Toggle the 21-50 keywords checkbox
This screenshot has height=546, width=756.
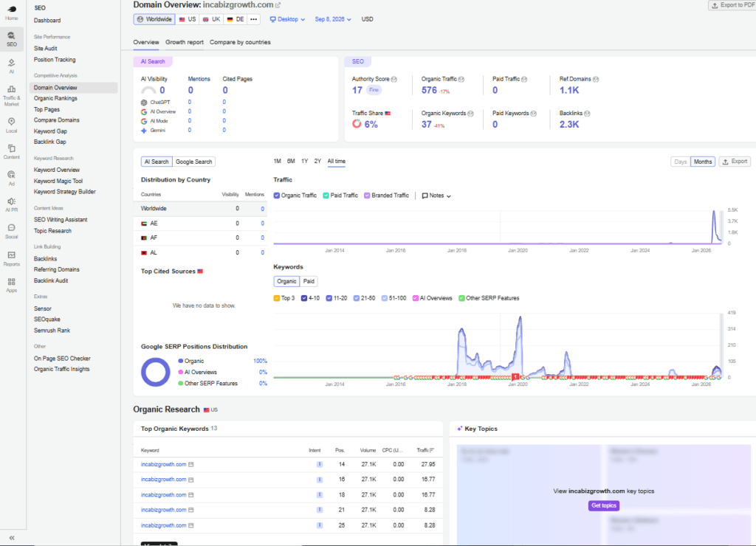click(x=357, y=298)
